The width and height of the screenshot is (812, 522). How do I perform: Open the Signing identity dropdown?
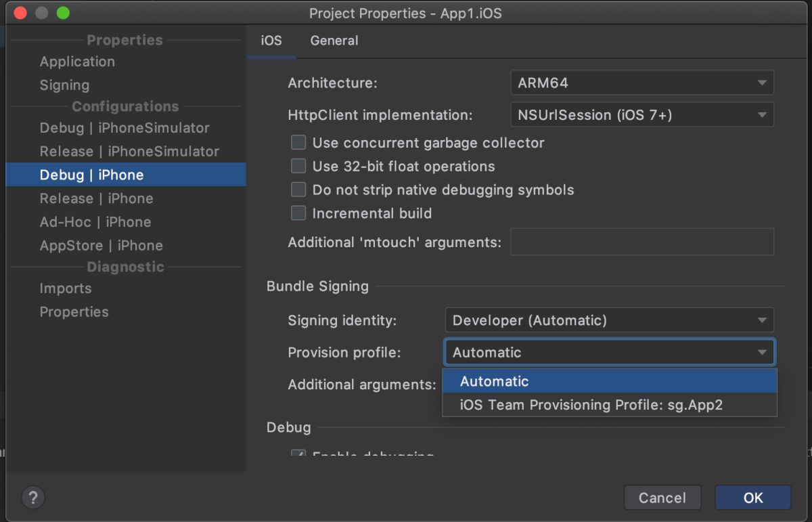point(609,320)
